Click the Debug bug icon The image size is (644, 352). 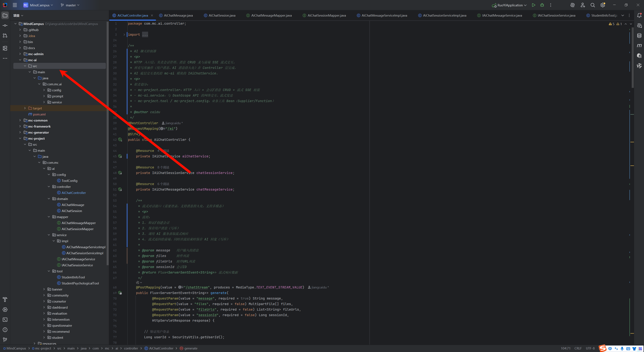(542, 5)
